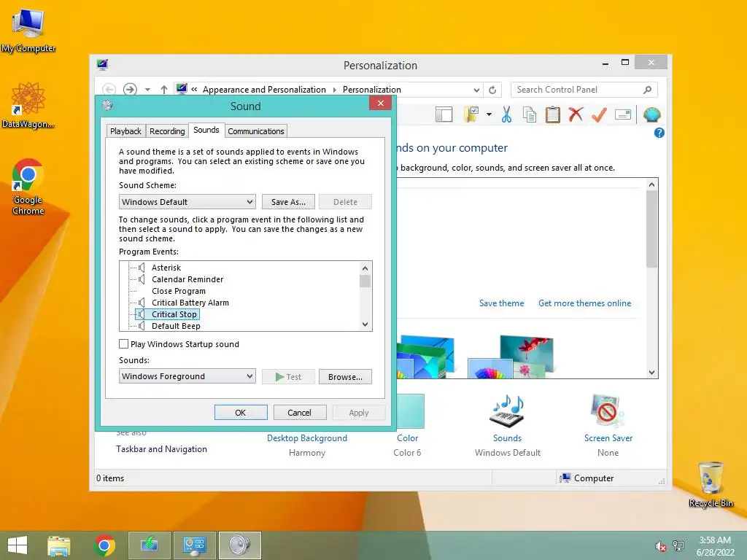This screenshot has width=747, height=560.
Task: Expand the Sound Scheme dropdown
Action: 187,202
